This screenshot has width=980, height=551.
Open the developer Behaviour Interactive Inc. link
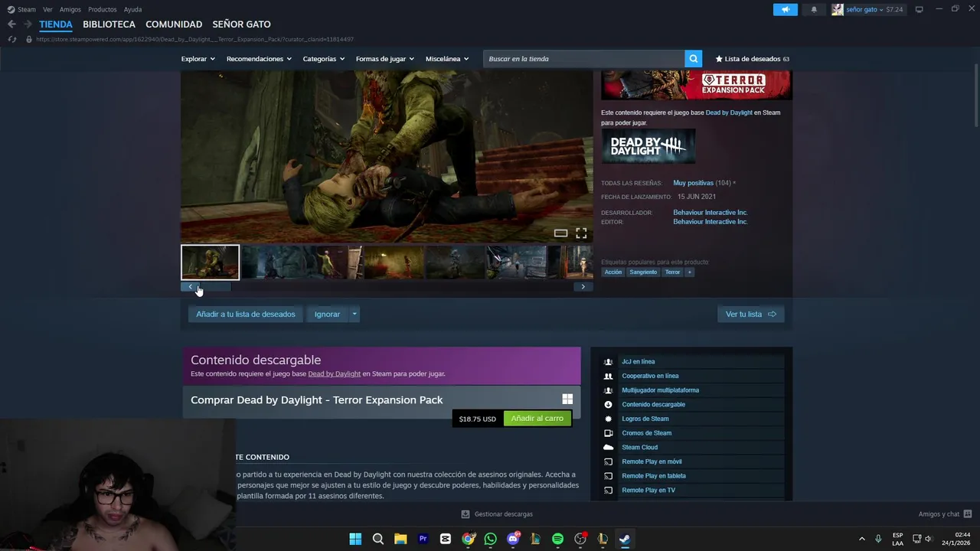[x=710, y=212]
